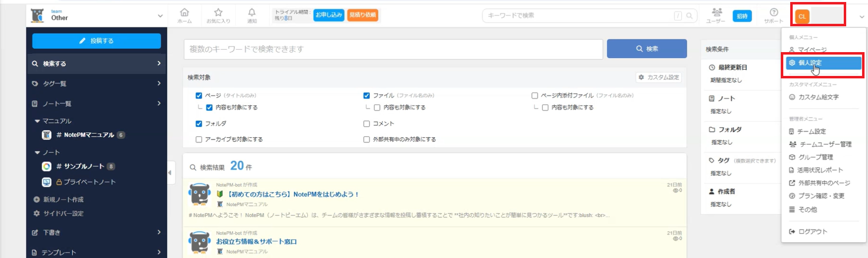Open the team switcher dropdown arrow
868x258 pixels.
tap(160, 16)
